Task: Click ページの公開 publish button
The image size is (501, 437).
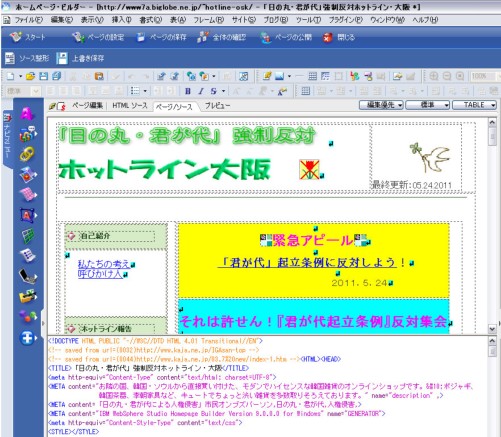Action: pos(286,37)
